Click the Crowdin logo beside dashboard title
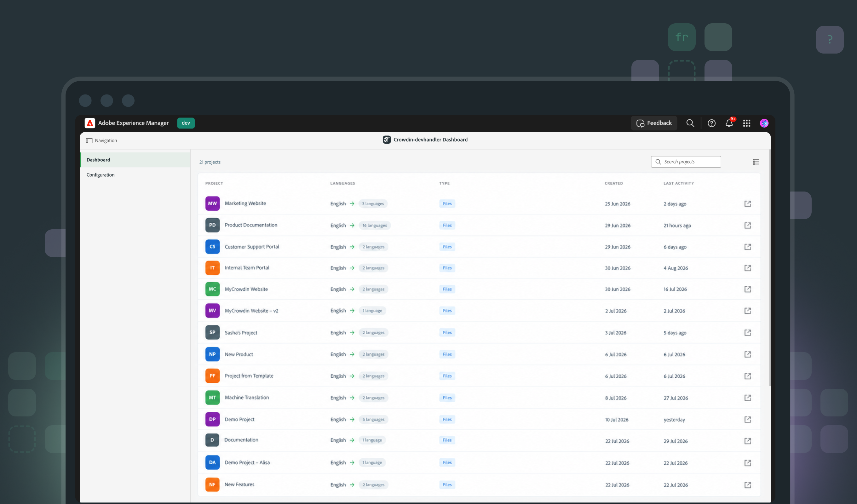The height and width of the screenshot is (504, 857). click(387, 140)
